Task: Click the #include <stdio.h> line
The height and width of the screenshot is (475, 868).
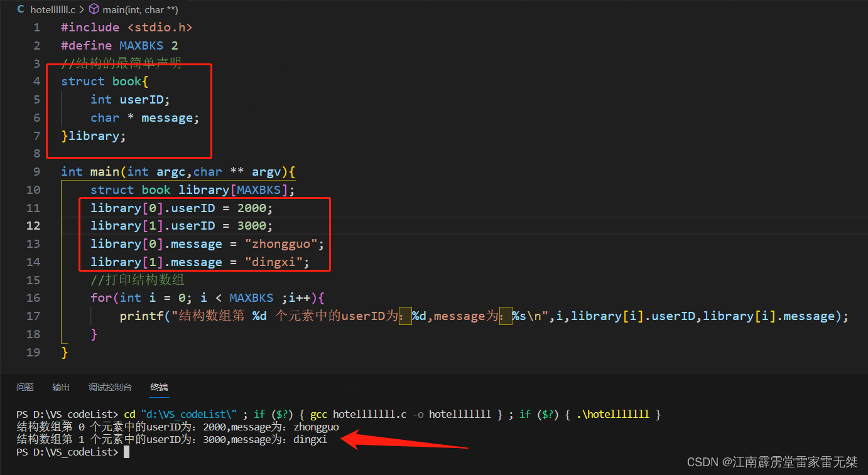Action: coord(126,28)
